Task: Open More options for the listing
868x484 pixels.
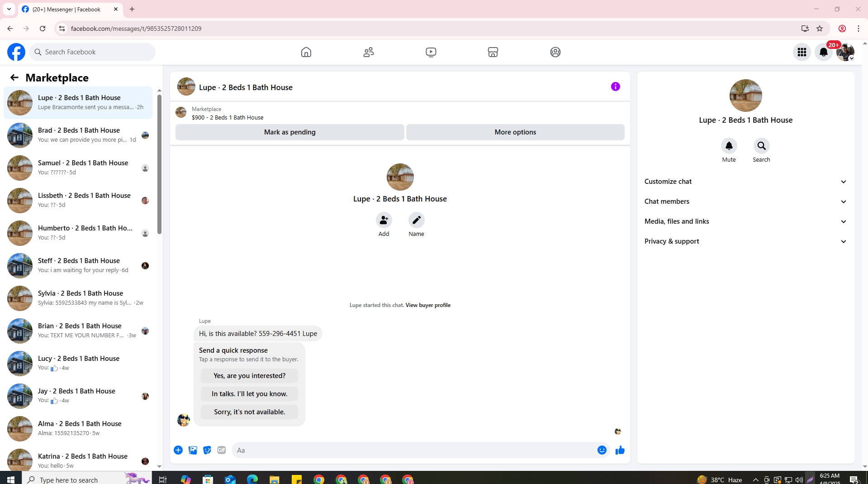Action: coord(515,132)
